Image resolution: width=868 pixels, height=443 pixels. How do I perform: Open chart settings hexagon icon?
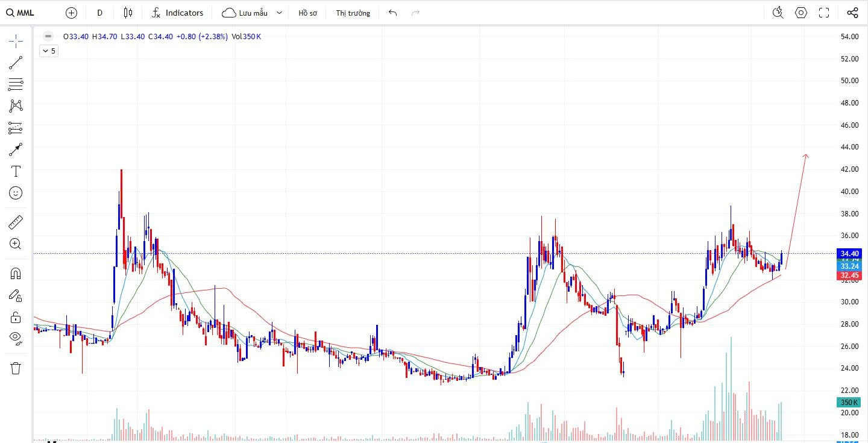[x=801, y=13]
